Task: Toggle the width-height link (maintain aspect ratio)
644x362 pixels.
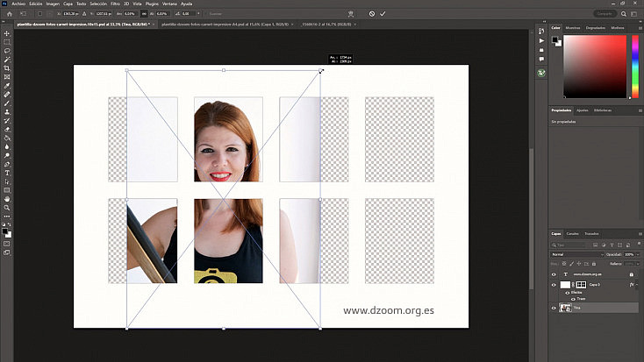Action: click(x=144, y=13)
